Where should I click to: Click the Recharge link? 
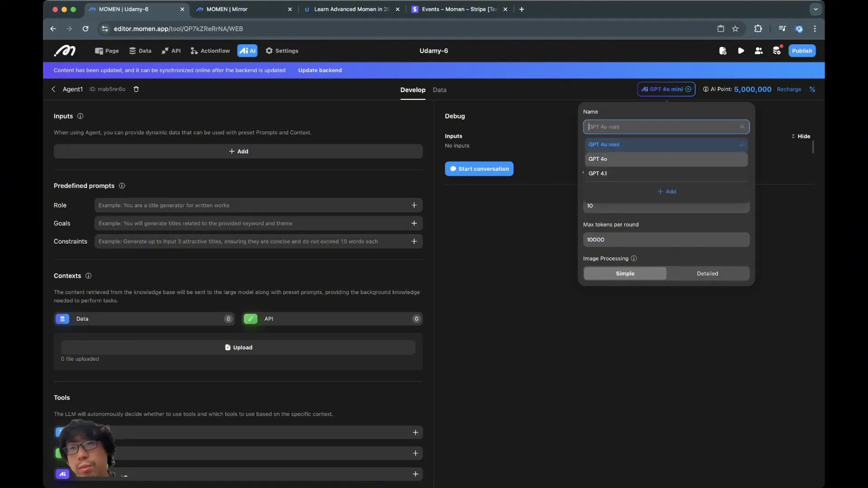[789, 89]
